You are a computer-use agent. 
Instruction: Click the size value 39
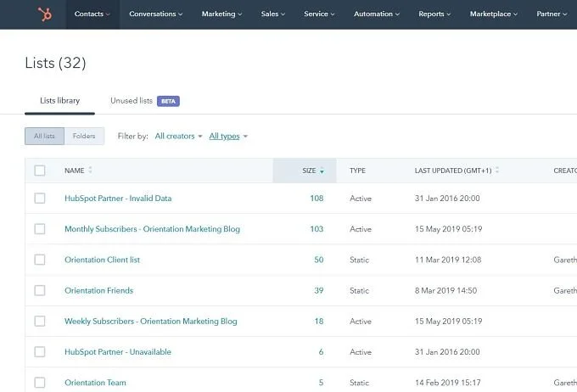(319, 290)
